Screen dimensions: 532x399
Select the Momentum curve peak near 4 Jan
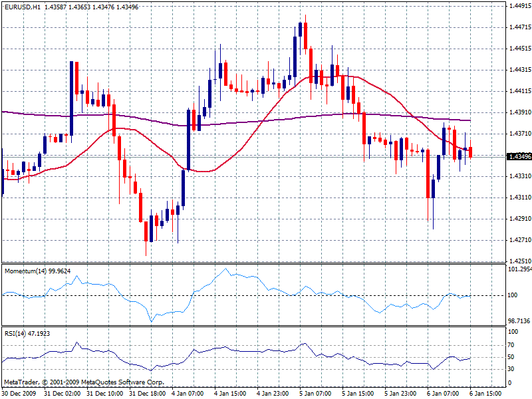point(226,269)
